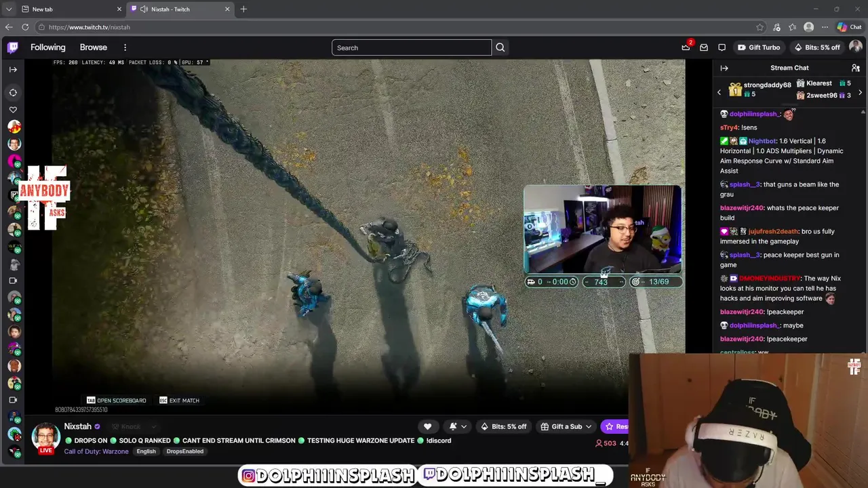This screenshot has width=868, height=488.
Task: Click Bits 5% off in top bar
Action: (816, 47)
